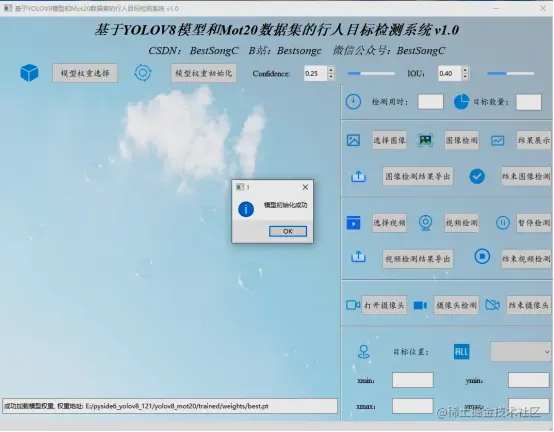Viewport: 554px width, 432px height.
Task: Open the 结果展示 button
Action: (534, 140)
